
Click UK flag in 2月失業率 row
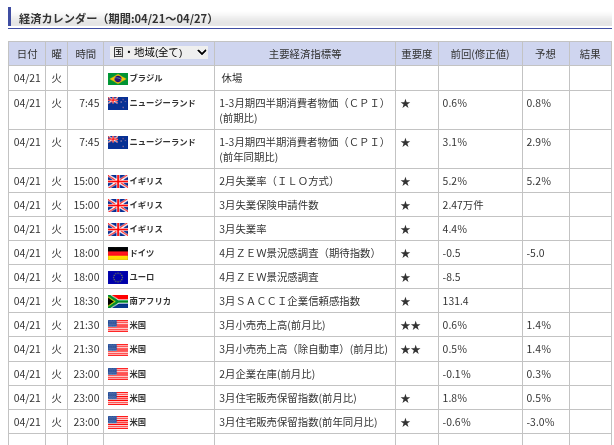click(x=117, y=181)
